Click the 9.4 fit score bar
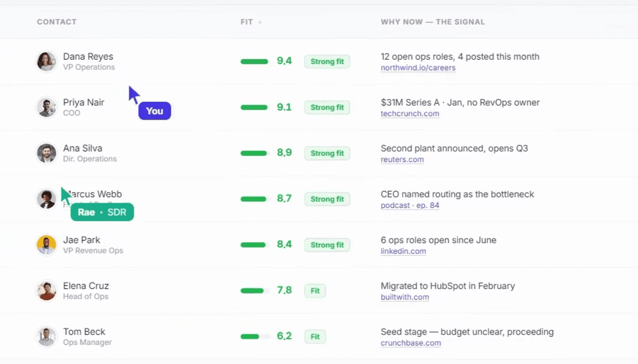The height and width of the screenshot is (364, 638). tap(254, 62)
